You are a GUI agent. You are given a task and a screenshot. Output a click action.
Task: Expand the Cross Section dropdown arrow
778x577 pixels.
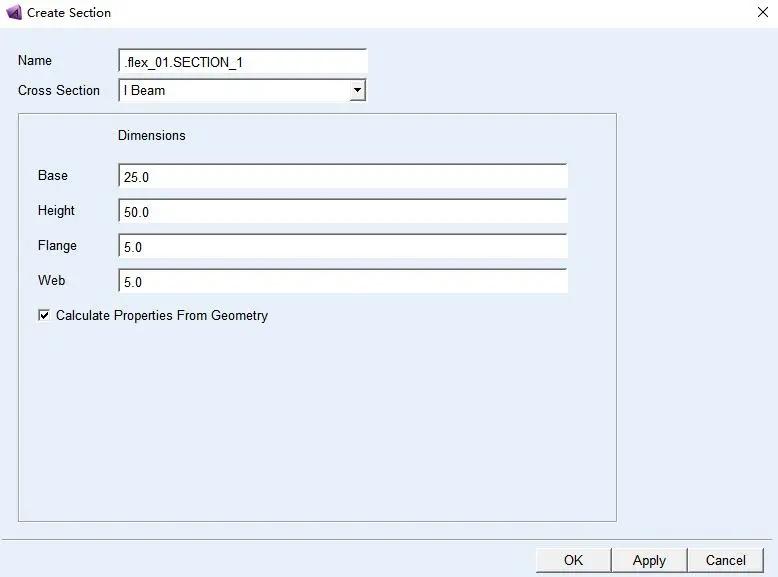point(357,91)
